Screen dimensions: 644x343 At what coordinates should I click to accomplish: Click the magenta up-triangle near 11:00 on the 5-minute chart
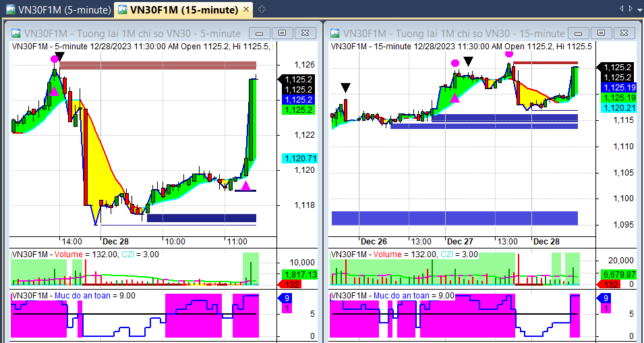[x=245, y=186]
